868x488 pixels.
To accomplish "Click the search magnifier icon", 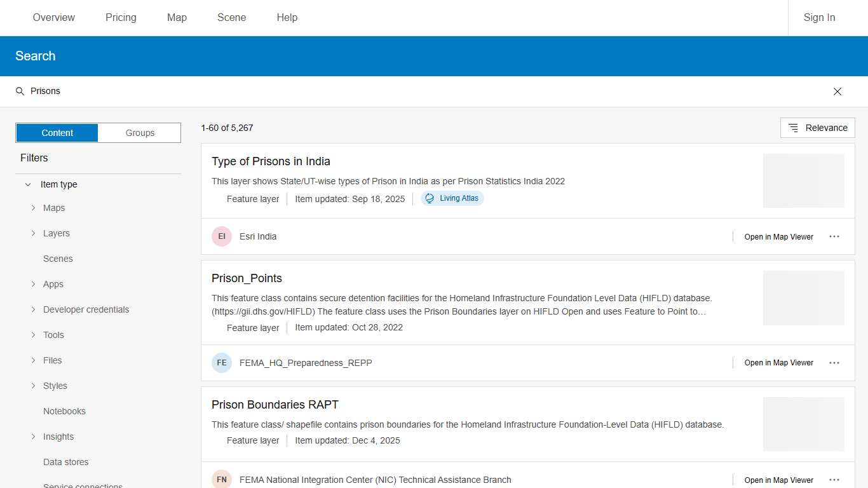I will click(20, 91).
